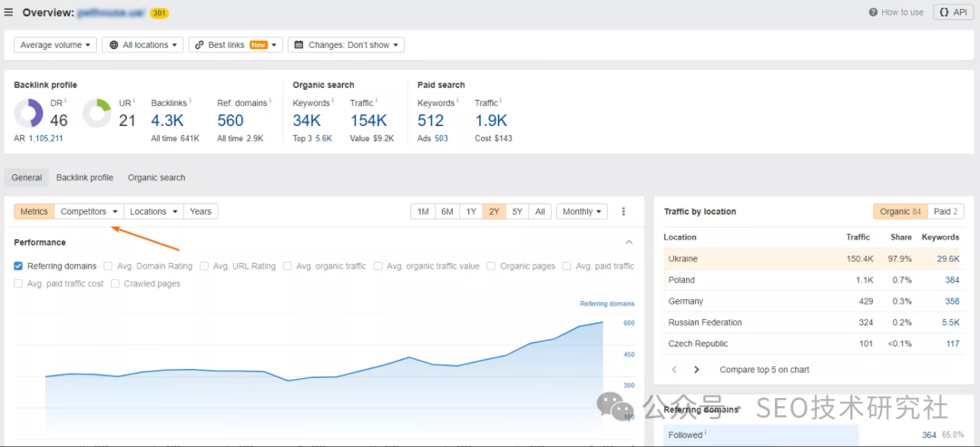Go to next page arrow in location table
Screen dimensions: 980x447
click(696, 370)
